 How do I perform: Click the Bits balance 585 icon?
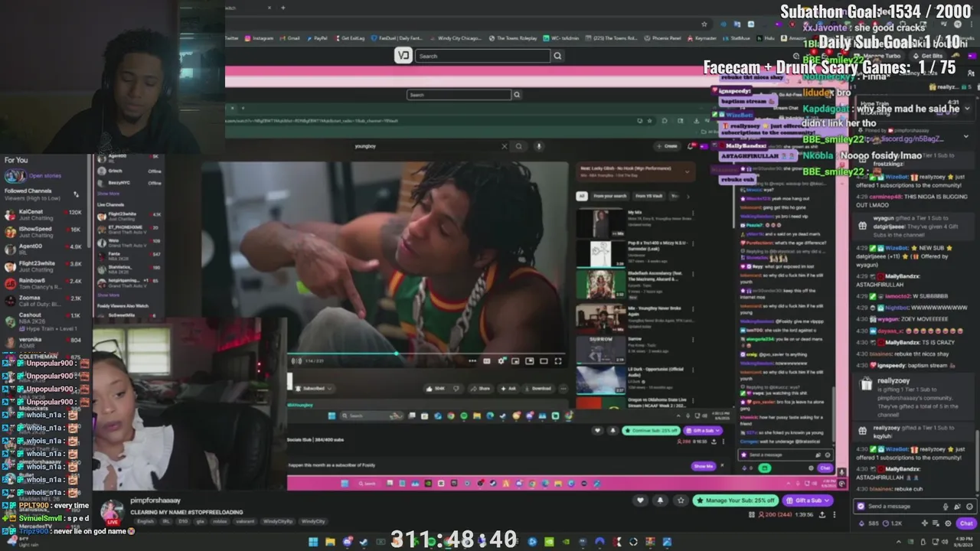click(861, 523)
